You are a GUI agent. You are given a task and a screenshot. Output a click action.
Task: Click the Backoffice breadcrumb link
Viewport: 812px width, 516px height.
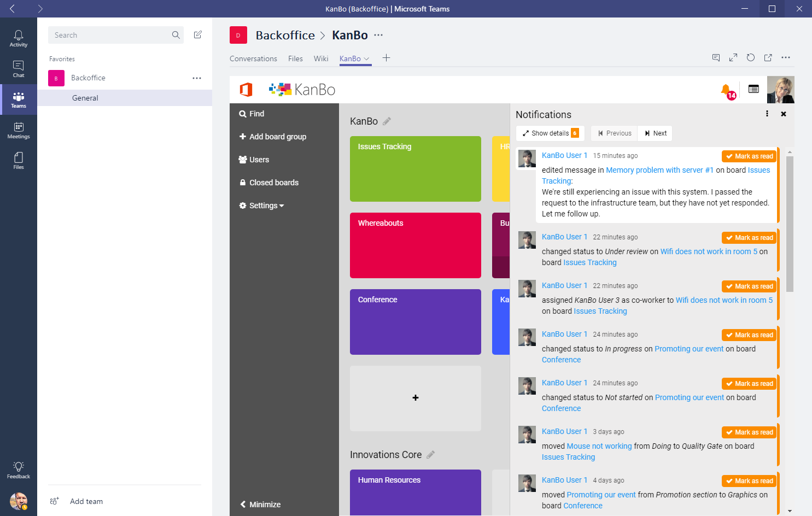pos(285,35)
